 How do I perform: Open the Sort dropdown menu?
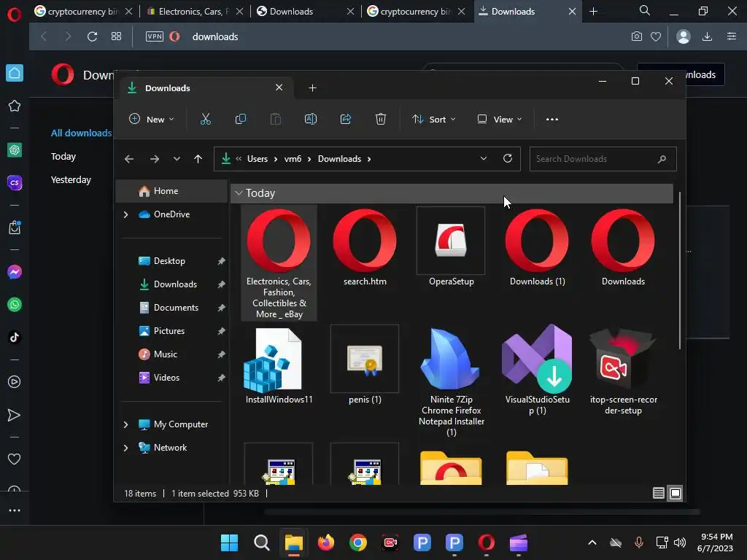[x=433, y=119]
